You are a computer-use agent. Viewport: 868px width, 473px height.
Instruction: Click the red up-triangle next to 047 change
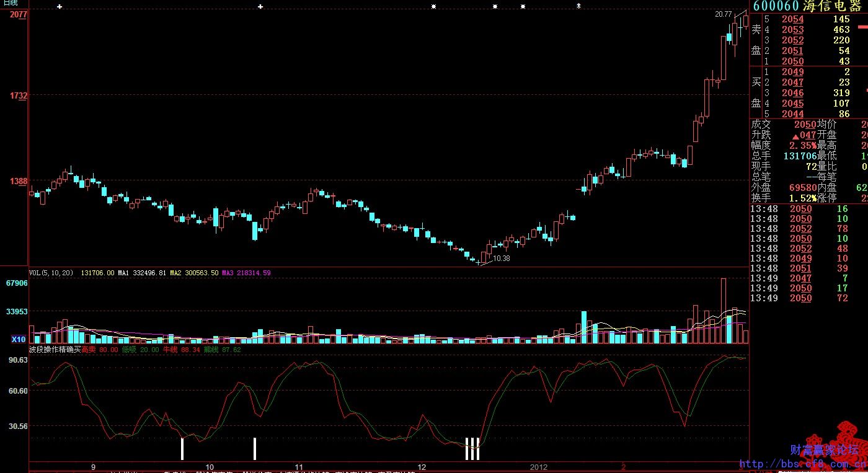795,135
